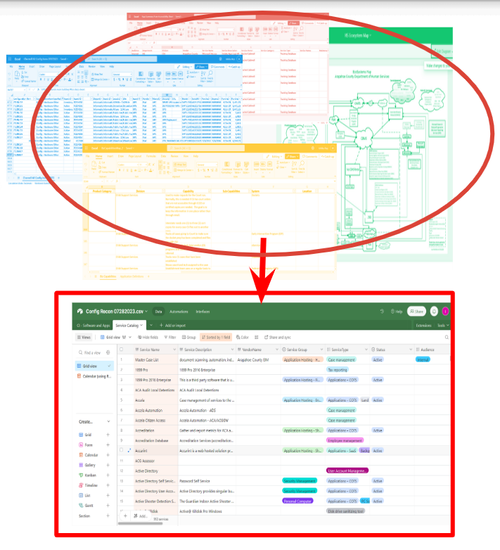The height and width of the screenshot is (550, 500).
Task: Click the Employee management pink tag
Action: 345,440
